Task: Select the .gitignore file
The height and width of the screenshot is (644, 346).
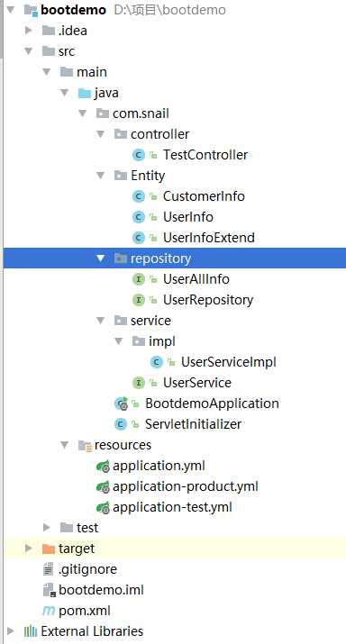Action: pos(87,569)
